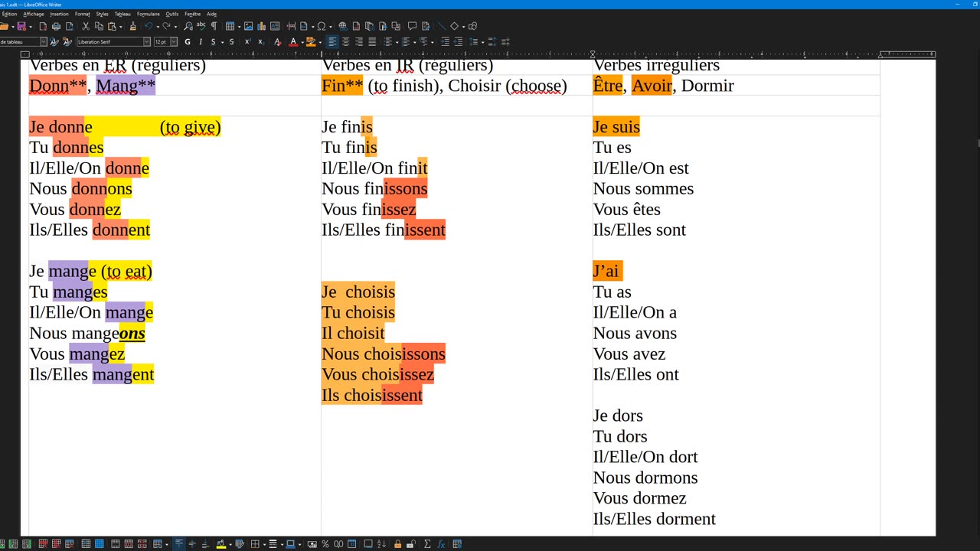Screen dimensions: 980x551
Task: Open the Édition menu
Action: (9, 14)
